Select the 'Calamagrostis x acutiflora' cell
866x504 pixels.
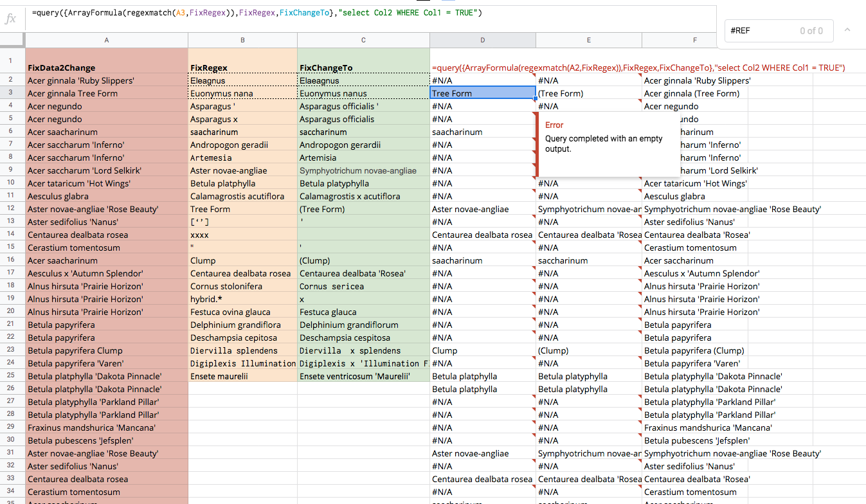tap(363, 196)
